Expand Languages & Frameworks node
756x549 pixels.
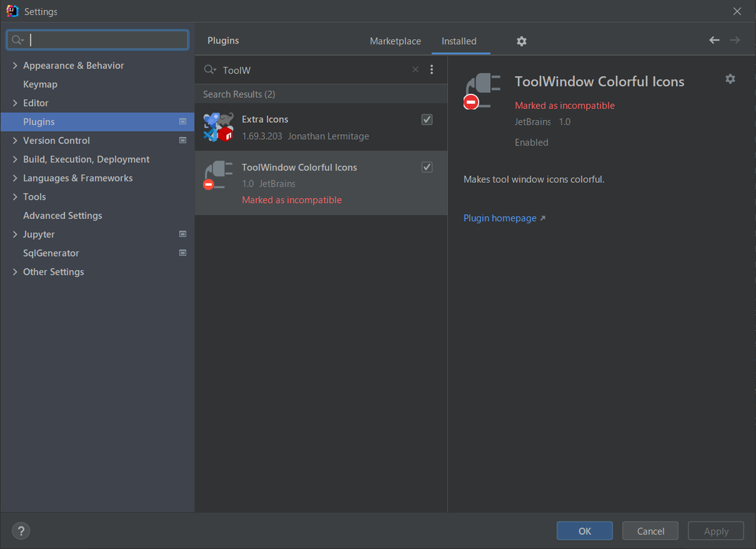(x=15, y=178)
